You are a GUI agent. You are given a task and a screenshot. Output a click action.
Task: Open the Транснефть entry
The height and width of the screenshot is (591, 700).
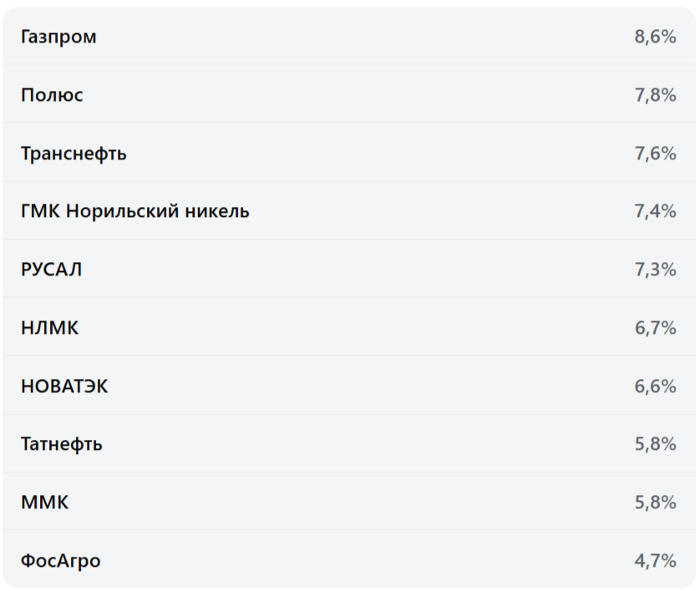click(x=74, y=154)
